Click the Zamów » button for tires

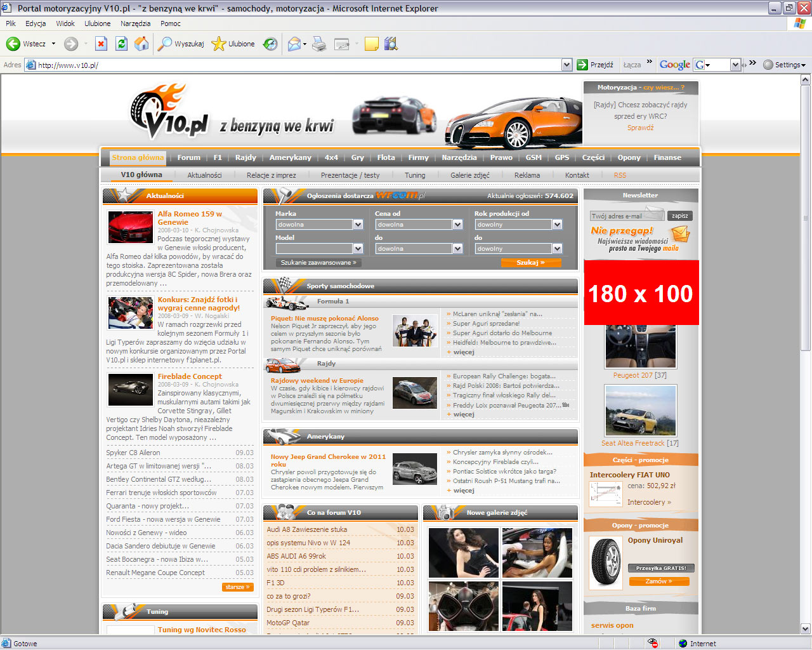coord(659,581)
